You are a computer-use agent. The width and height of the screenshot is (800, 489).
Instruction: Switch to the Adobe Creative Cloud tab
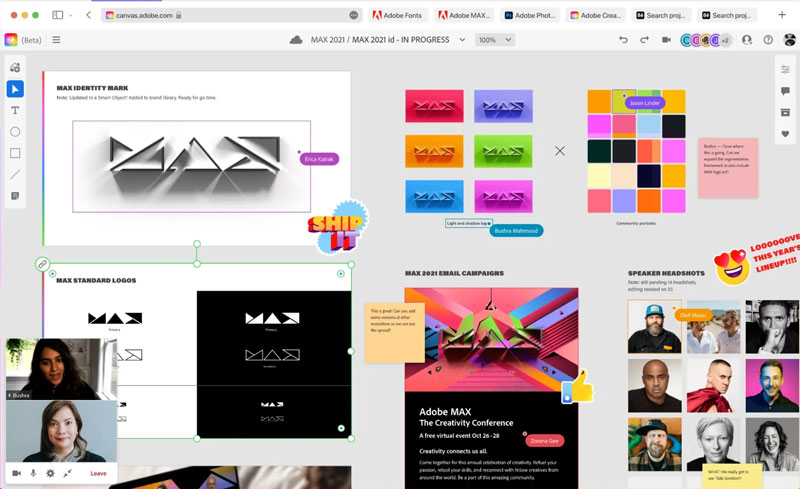595,15
